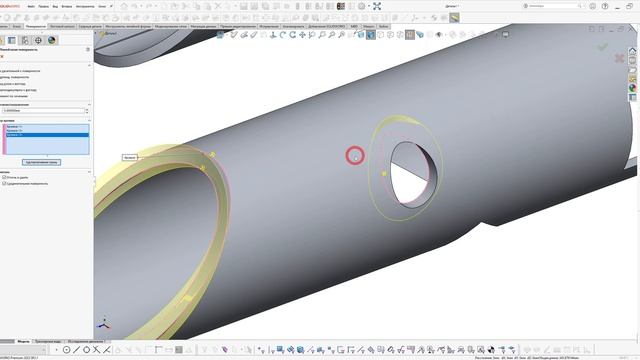
Task: Select the highlighted third edge entry in list
Action: coord(47,135)
